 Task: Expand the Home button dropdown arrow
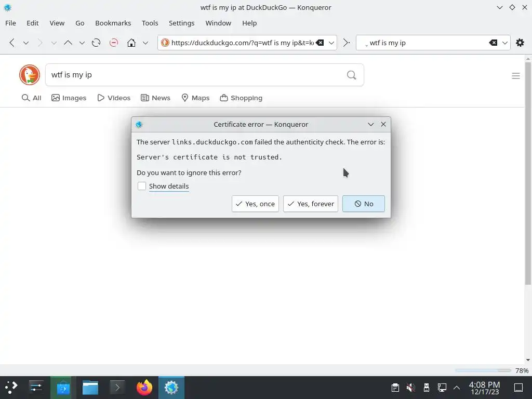145,43
